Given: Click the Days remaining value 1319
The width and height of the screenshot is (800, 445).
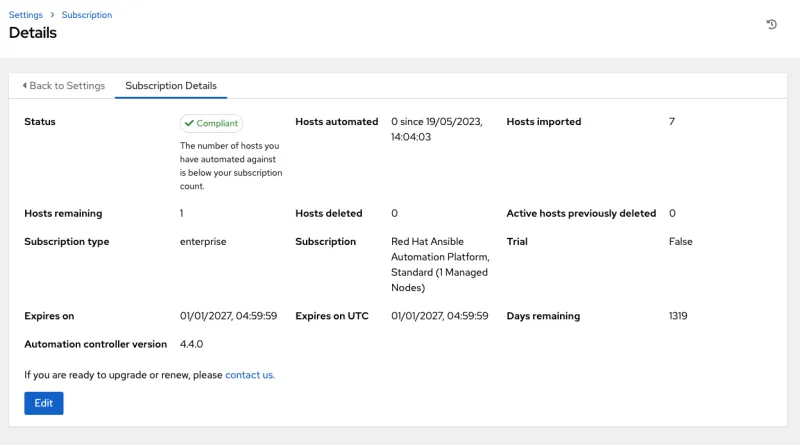Looking at the screenshot, I should pos(678,316).
